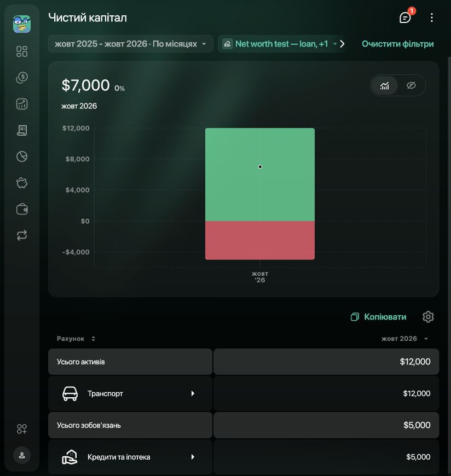451x476 pixels.
Task: Open the receipt icon in sidebar
Action: pyautogui.click(x=22, y=130)
